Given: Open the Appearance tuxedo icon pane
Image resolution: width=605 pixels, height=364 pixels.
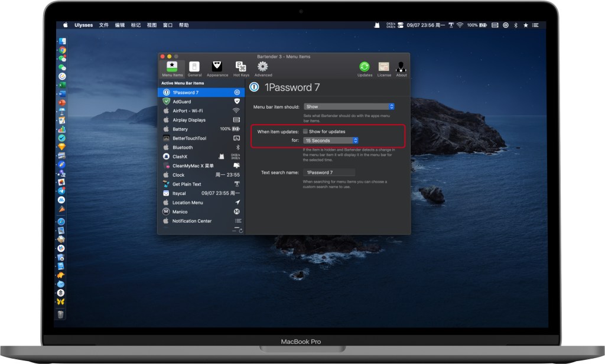Looking at the screenshot, I should coord(217,69).
